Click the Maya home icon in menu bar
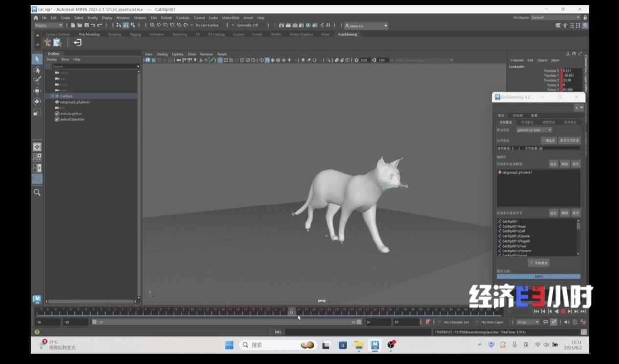The width and height of the screenshot is (619, 364). [x=36, y=18]
